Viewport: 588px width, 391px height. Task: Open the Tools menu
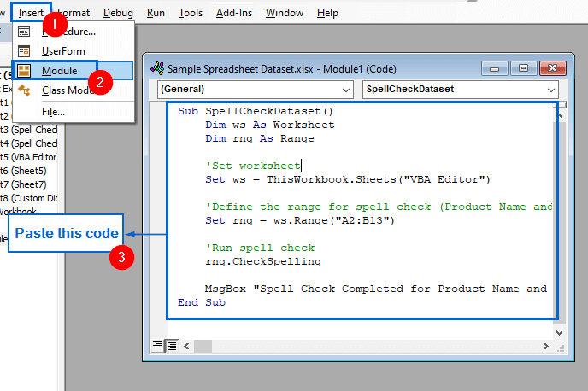tap(191, 13)
